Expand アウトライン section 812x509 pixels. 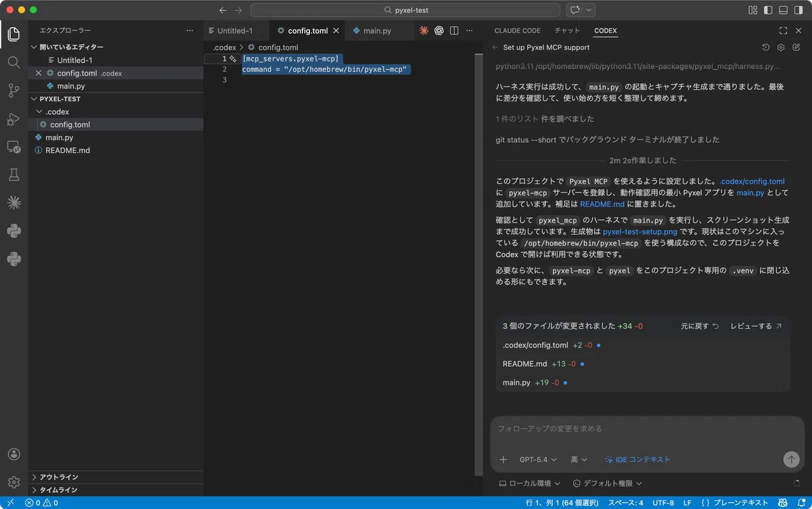point(116,477)
